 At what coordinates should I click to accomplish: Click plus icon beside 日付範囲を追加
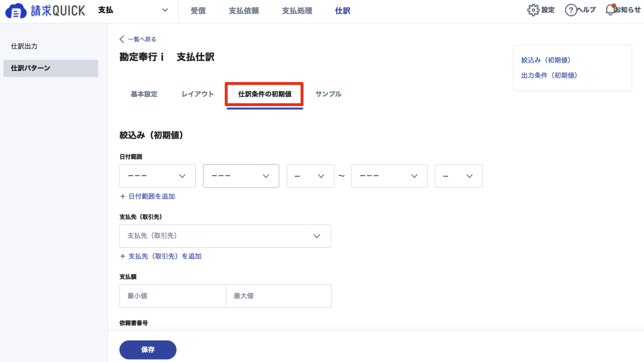[x=123, y=196]
